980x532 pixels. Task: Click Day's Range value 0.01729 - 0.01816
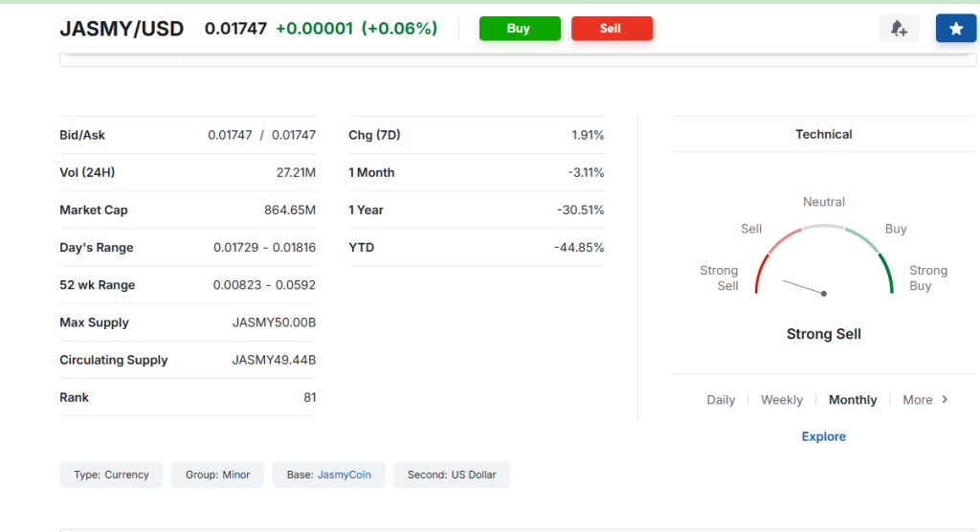click(264, 248)
